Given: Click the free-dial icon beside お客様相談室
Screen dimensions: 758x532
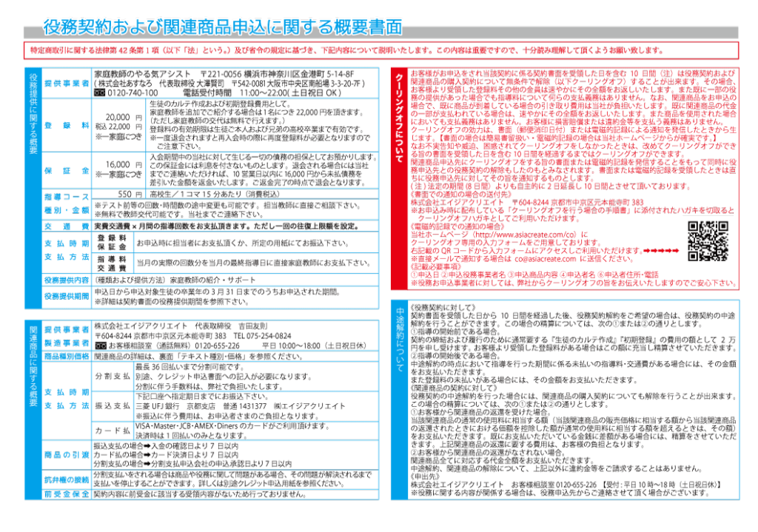Looking at the screenshot, I should point(100,345).
